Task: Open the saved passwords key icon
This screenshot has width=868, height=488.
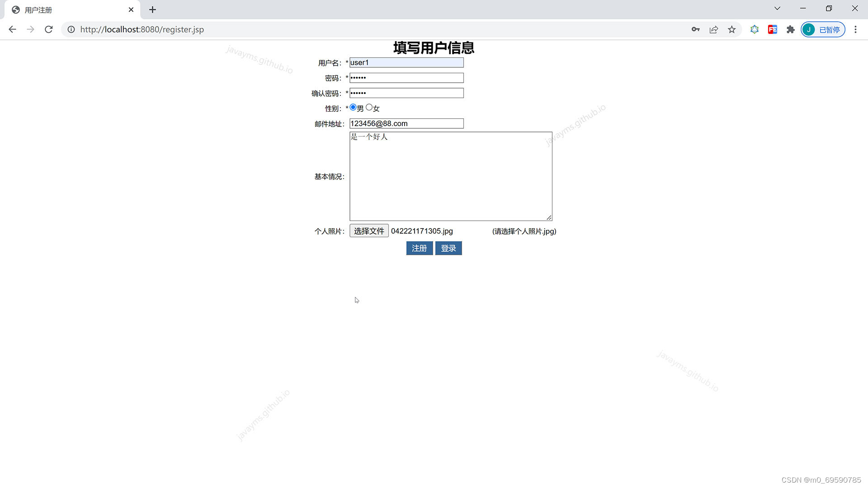Action: [695, 29]
